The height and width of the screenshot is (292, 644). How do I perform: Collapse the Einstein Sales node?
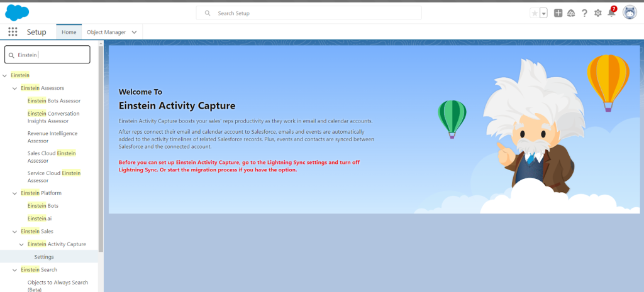(14, 232)
